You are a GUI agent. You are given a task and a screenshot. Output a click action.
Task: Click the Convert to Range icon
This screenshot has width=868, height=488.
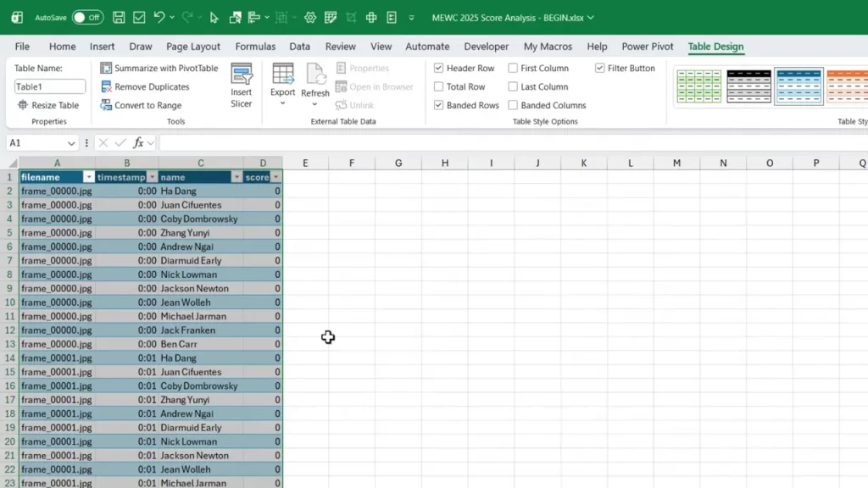107,106
